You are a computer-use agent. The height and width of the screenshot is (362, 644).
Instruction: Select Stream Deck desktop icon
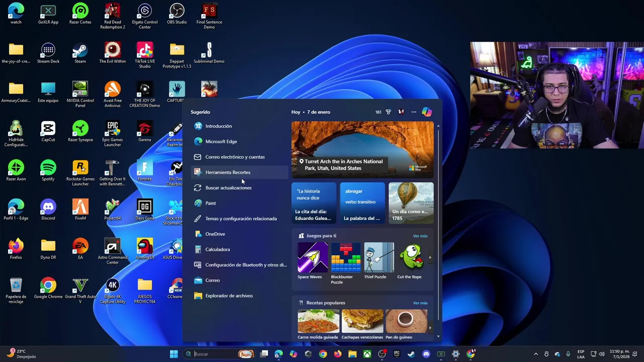48,53
